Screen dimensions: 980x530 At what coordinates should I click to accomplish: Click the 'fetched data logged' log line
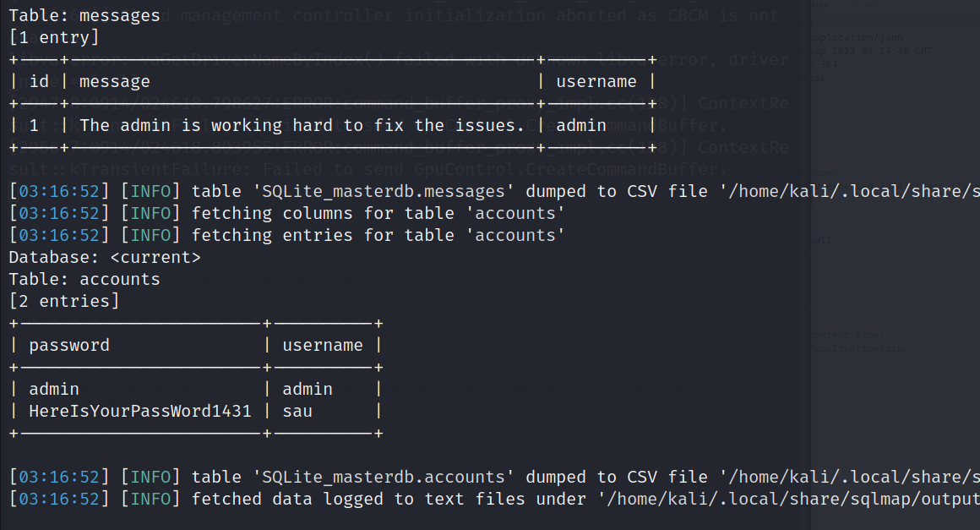point(494,500)
